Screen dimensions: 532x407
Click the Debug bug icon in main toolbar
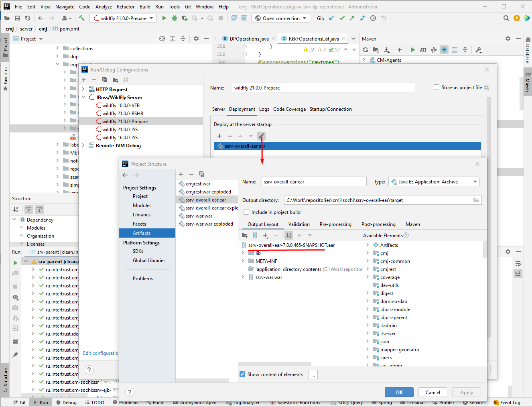click(x=174, y=18)
